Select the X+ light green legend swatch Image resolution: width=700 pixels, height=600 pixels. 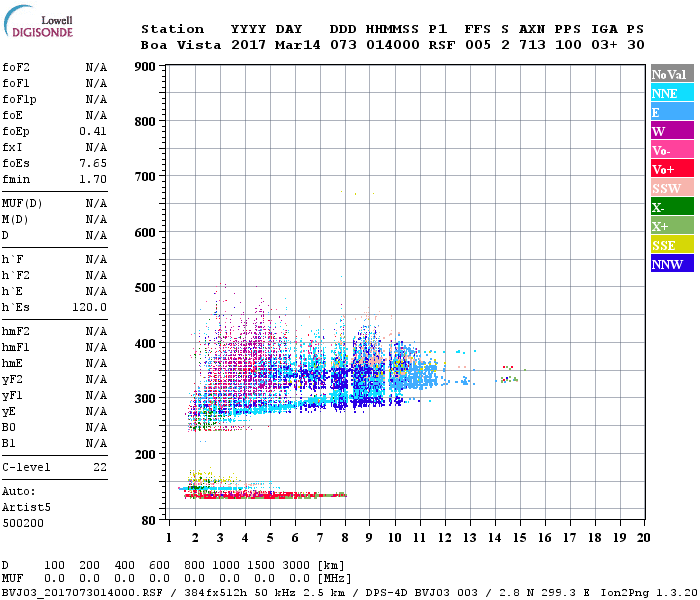click(672, 225)
